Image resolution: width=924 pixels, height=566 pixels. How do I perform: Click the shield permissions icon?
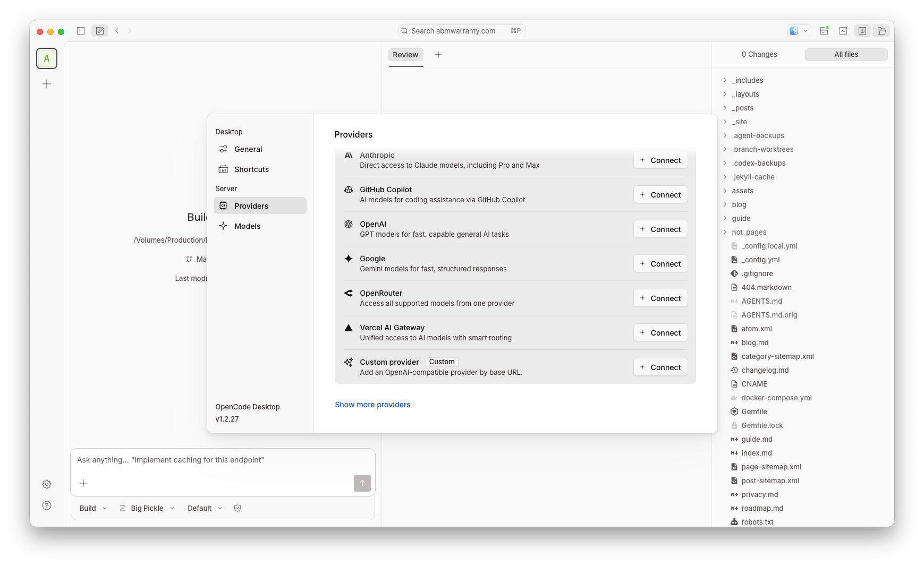click(x=238, y=508)
